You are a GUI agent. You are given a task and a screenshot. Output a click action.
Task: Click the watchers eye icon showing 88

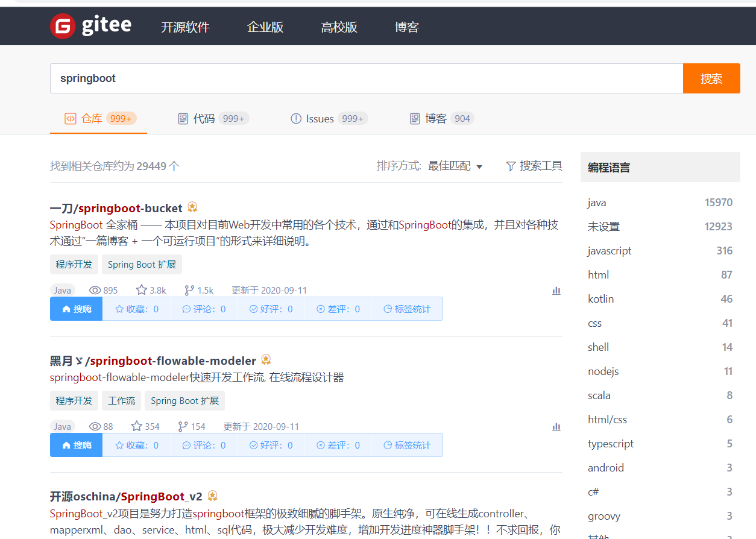click(x=95, y=426)
